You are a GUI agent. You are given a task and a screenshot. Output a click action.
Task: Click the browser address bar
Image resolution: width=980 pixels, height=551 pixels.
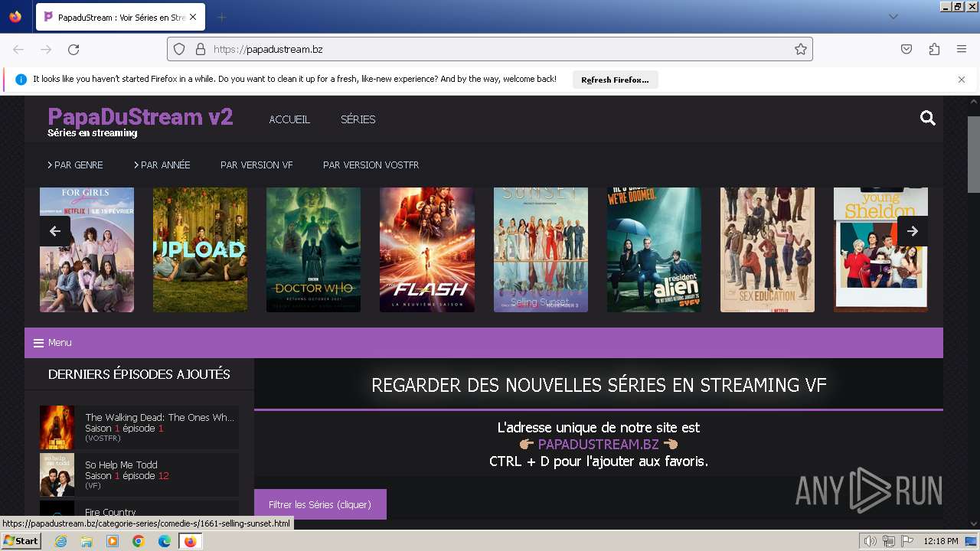(490, 49)
